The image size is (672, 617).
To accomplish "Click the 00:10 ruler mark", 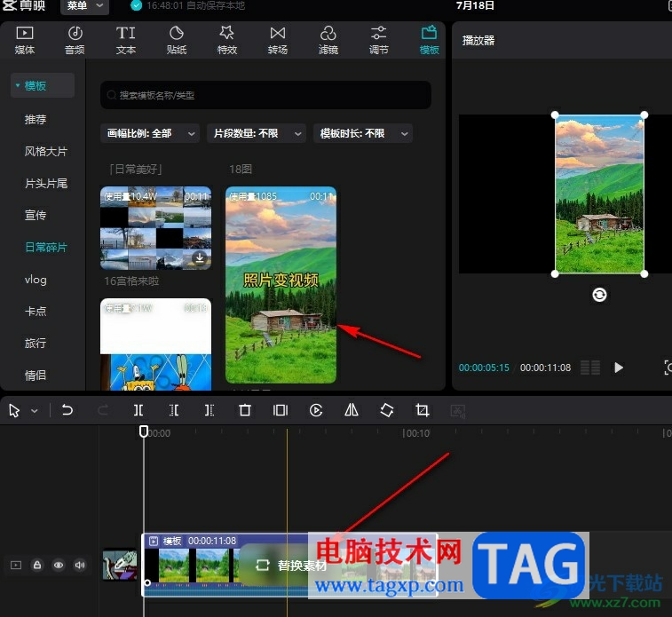I will point(416,433).
